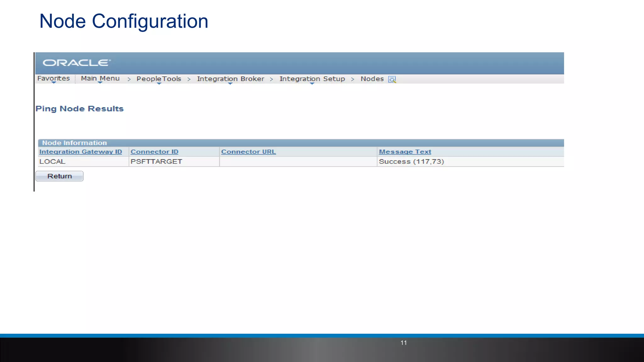This screenshot has width=644, height=362.
Task: Expand the Integration Broker breadcrumb menu
Action: (x=230, y=79)
